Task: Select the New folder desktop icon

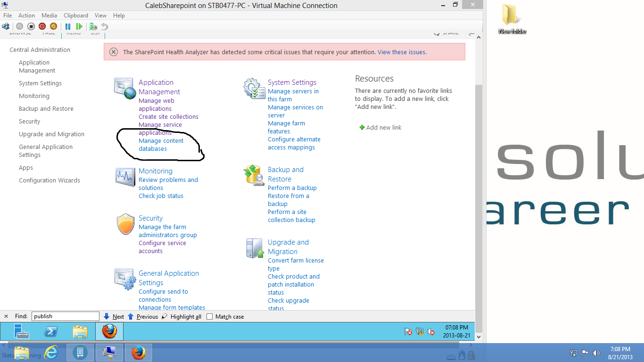Action: coord(512,20)
